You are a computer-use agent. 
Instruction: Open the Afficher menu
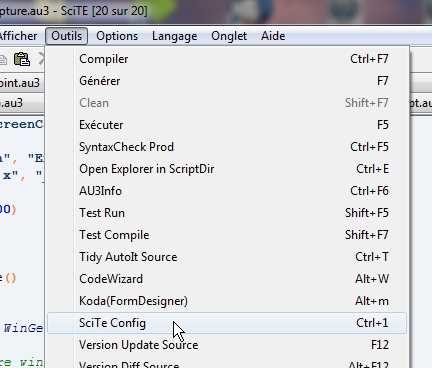pyautogui.click(x=18, y=36)
